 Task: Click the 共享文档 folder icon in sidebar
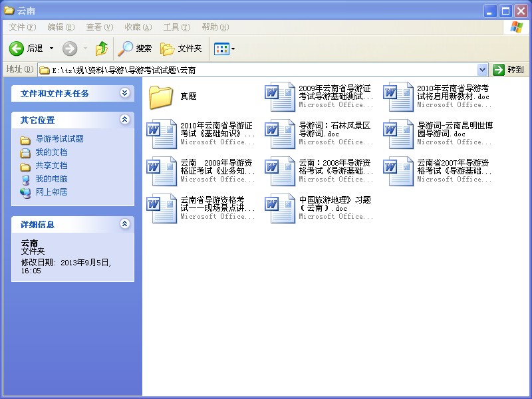[x=25, y=166]
